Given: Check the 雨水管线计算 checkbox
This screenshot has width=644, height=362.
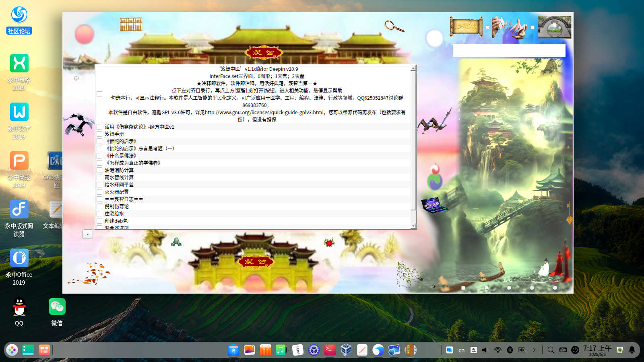Looking at the screenshot, I should (x=99, y=177).
